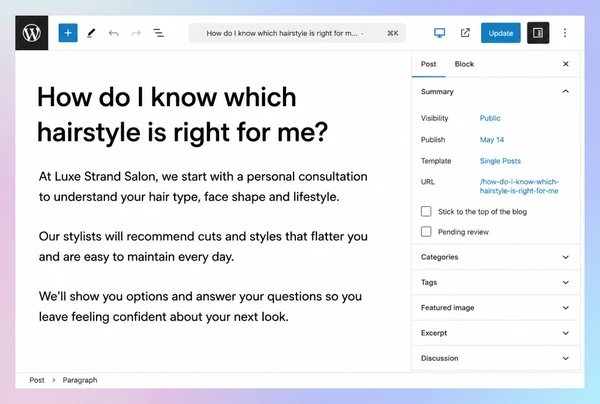Change the Public visibility setting
Screen dimensions: 600x404
coord(490,118)
